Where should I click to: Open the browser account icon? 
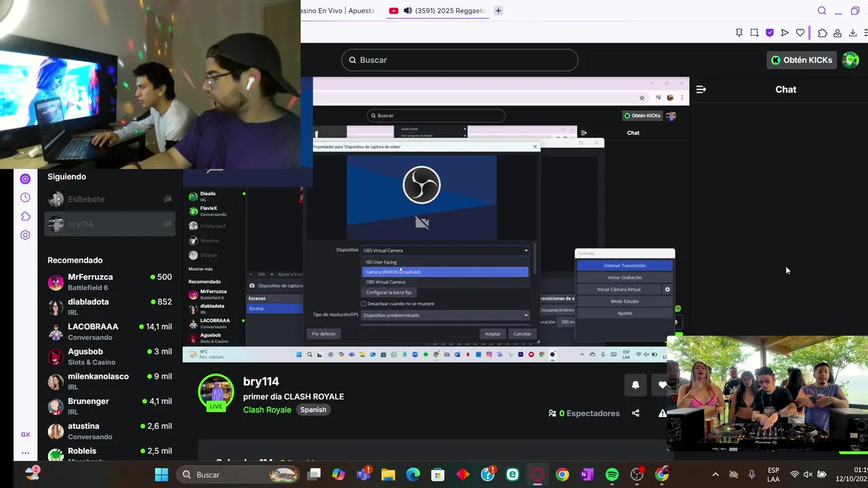[x=837, y=33]
